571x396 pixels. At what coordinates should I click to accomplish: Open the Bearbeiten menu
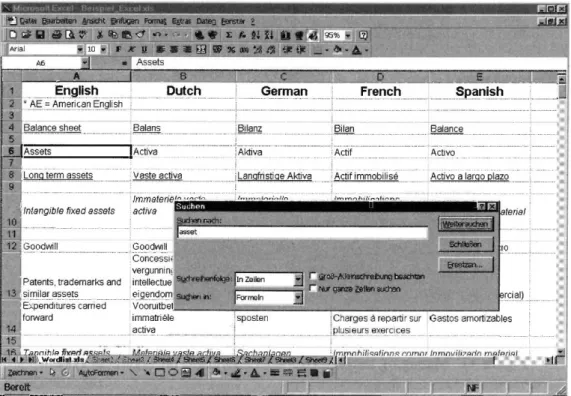(x=59, y=21)
